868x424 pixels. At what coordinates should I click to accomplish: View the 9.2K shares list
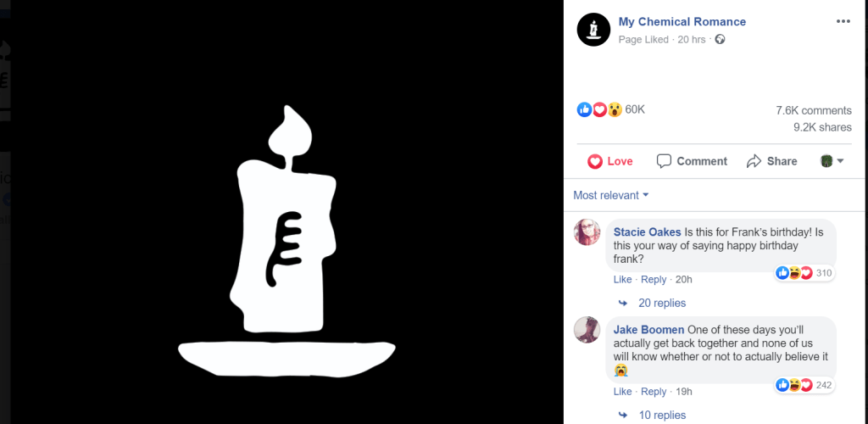click(x=822, y=127)
